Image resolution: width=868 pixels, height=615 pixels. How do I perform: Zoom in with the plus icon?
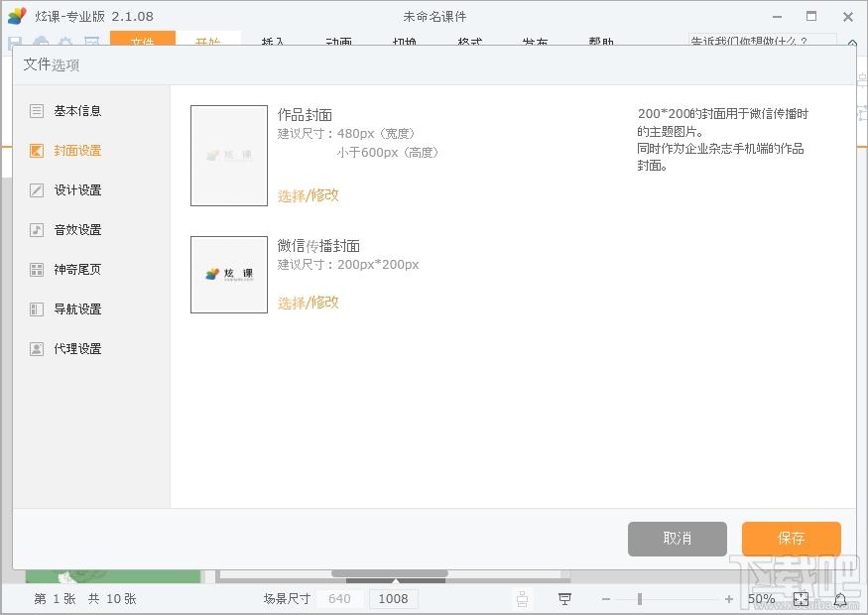point(728,599)
